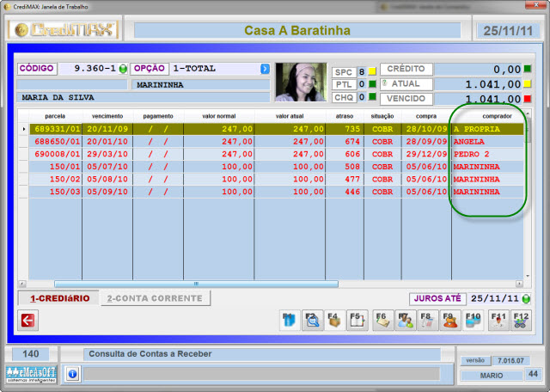
Task: Click the green button beside JUROS ATÉ date
Action: click(x=526, y=299)
